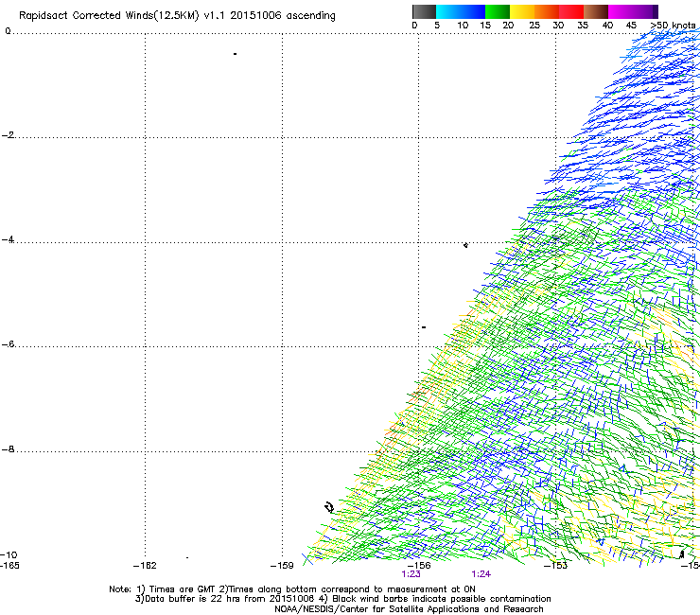Click the purple '1:23' swath time

(x=411, y=574)
